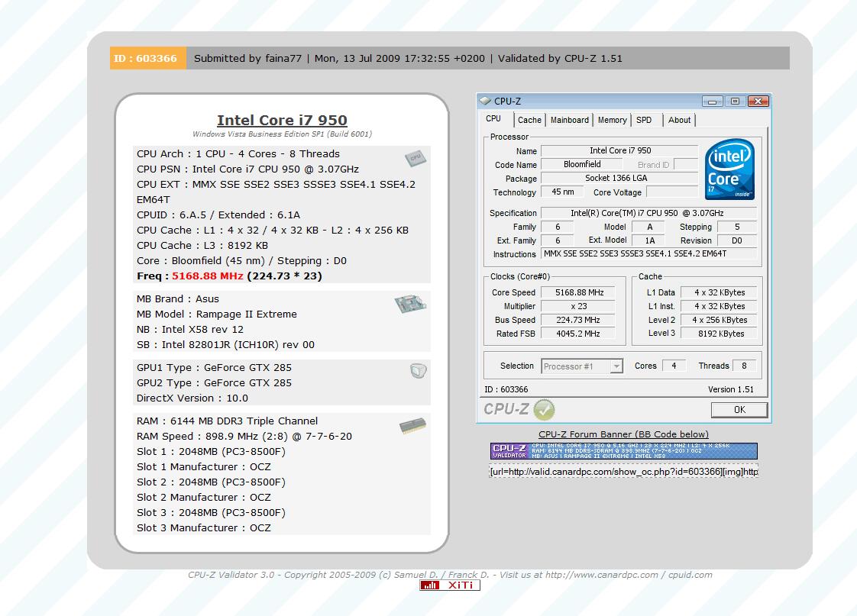Click the Specification Intel(R) Core(TM) i7 field
857x616 pixels.
(648, 213)
